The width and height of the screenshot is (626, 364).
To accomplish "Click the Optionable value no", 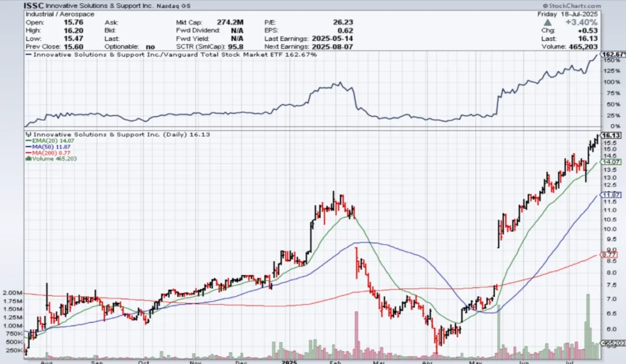I will (x=150, y=46).
